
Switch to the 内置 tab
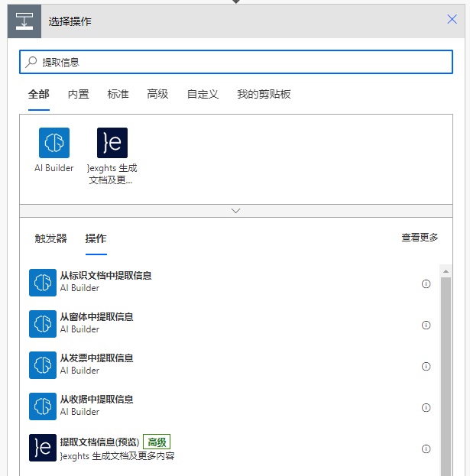point(78,94)
